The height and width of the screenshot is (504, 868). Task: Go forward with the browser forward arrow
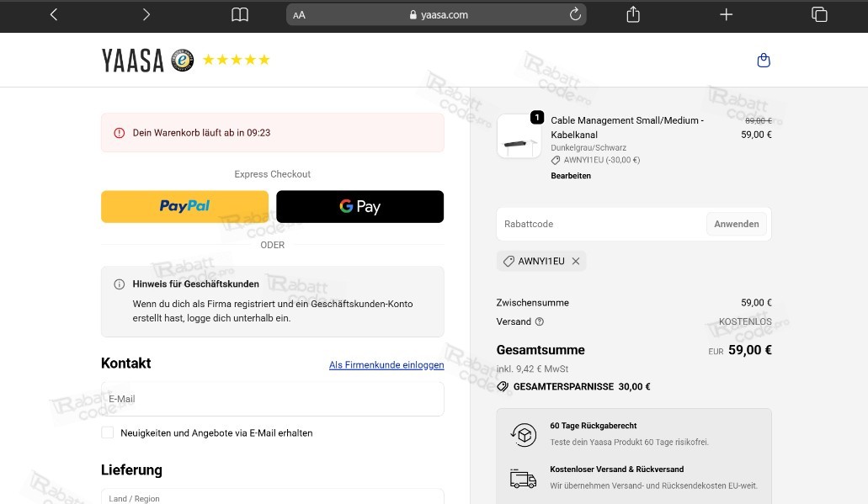click(146, 15)
